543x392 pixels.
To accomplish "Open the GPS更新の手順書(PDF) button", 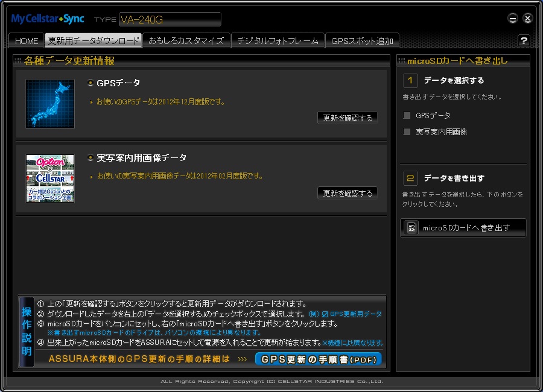I will [319, 359].
